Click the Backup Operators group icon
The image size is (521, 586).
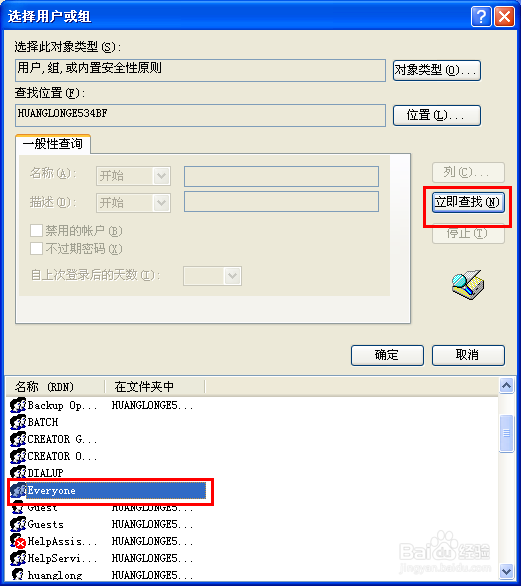click(18, 405)
